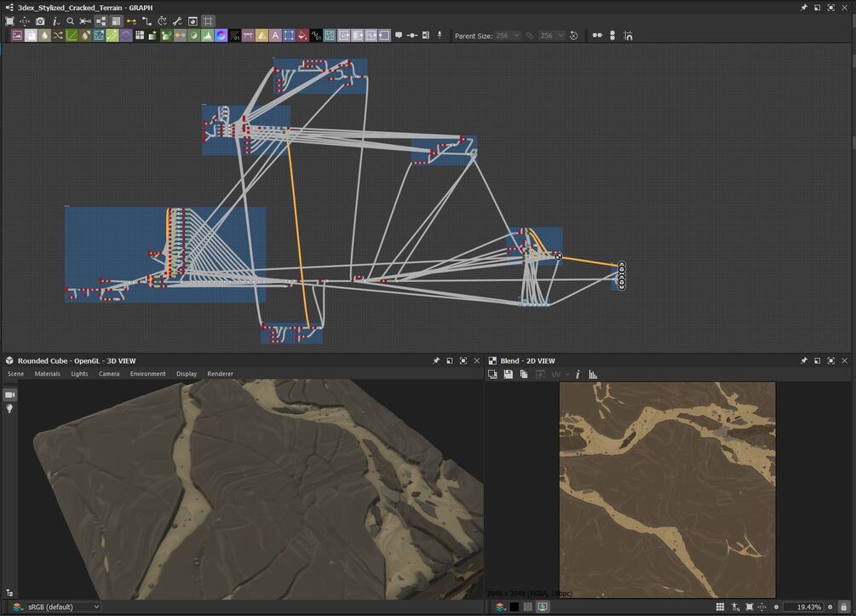Screen dimensions: 856x616
Task: Click the magnifier search icon in graph toolbar
Action: (71, 21)
